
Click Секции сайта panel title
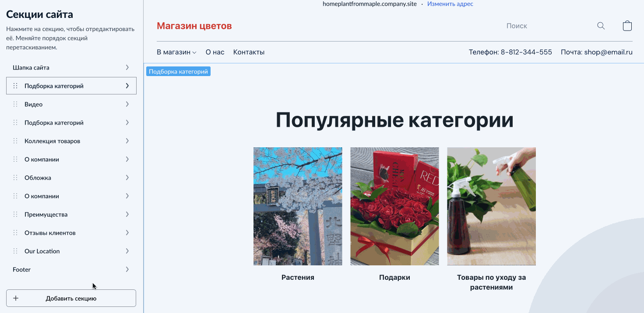point(39,14)
